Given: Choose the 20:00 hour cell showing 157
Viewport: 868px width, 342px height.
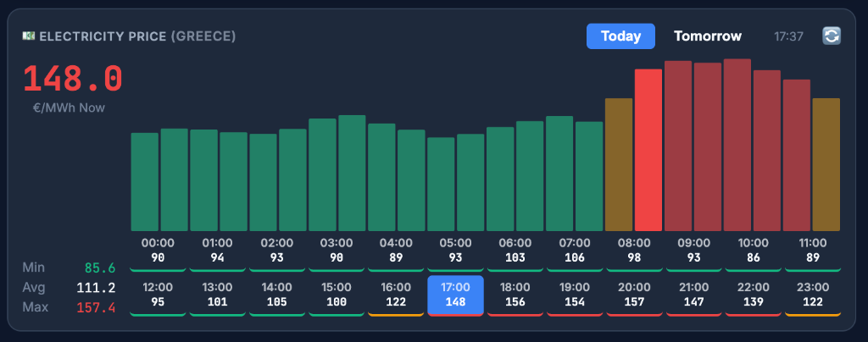Looking at the screenshot, I should [x=634, y=295].
